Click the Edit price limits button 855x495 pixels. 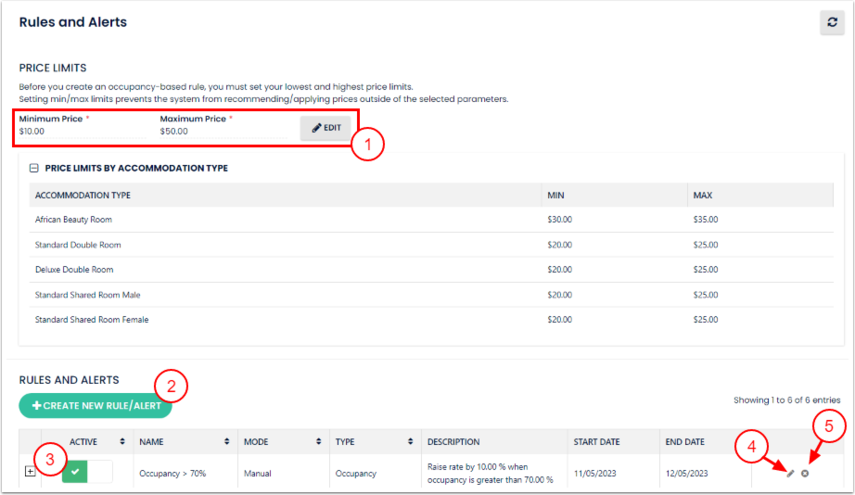pyautogui.click(x=326, y=128)
